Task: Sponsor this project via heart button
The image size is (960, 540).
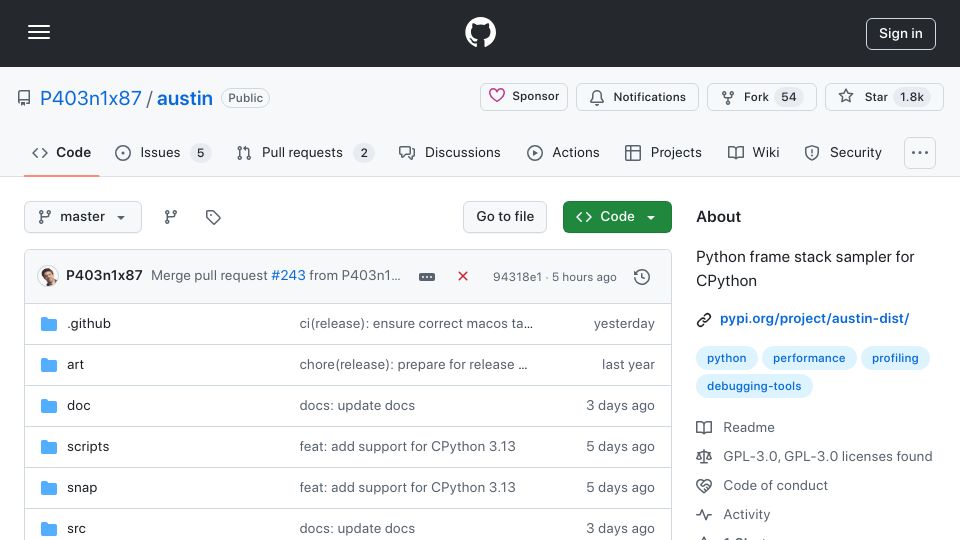Action: 523,97
